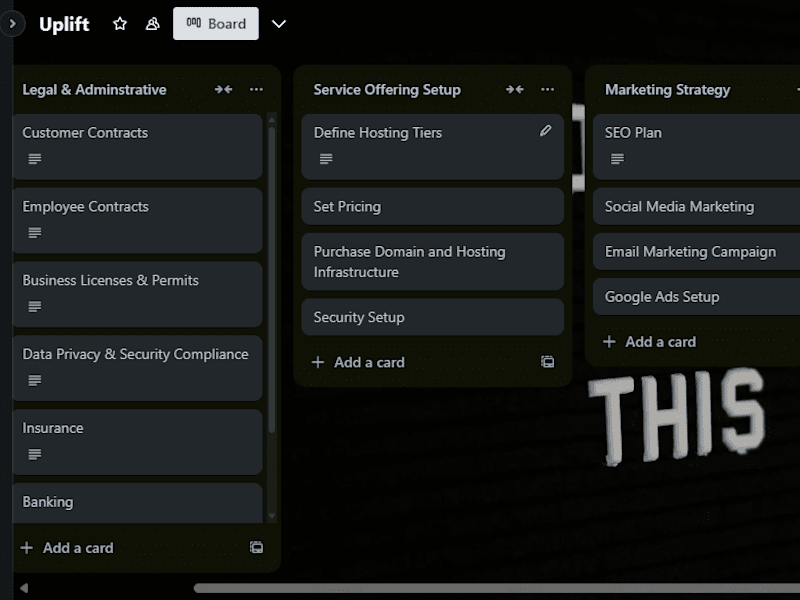800x600 pixels.
Task: Create card from template in Service Offering Setup
Action: tap(547, 362)
